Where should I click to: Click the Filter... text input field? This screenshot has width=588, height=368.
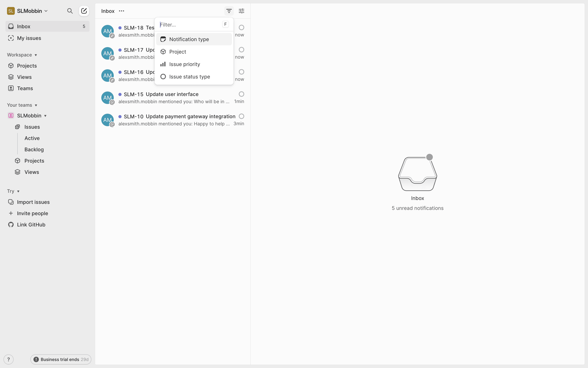pyautogui.click(x=190, y=25)
